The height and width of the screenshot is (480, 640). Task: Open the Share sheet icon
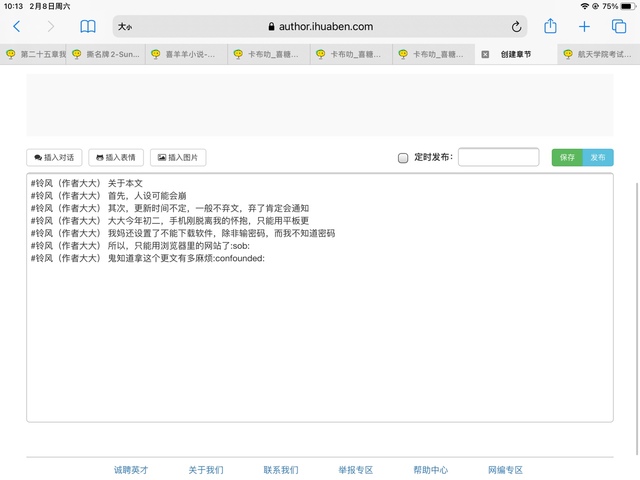click(x=550, y=27)
